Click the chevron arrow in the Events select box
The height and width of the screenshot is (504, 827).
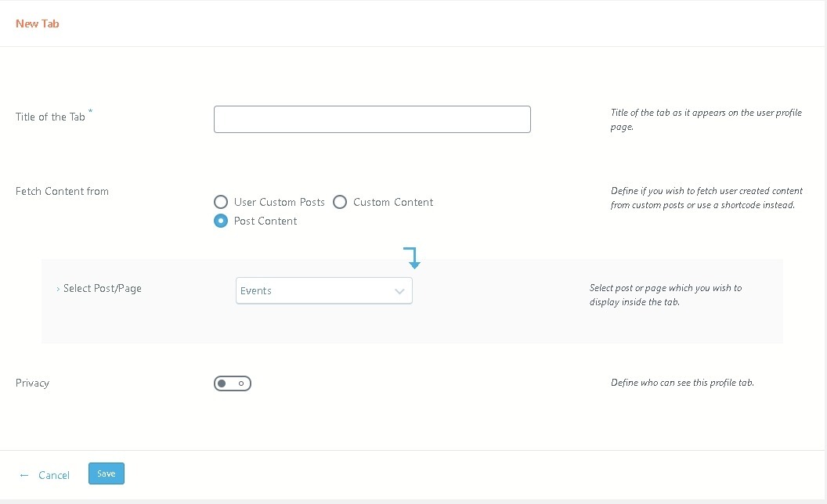[x=399, y=291]
